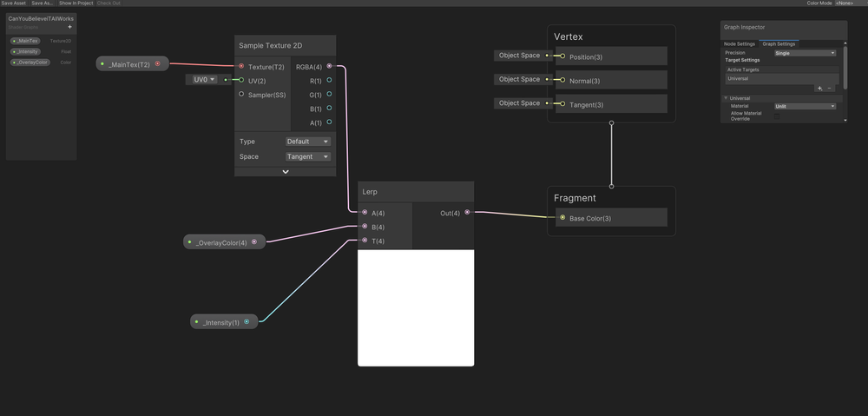Open the Type dropdown showing Default
The image size is (868, 416).
point(308,142)
